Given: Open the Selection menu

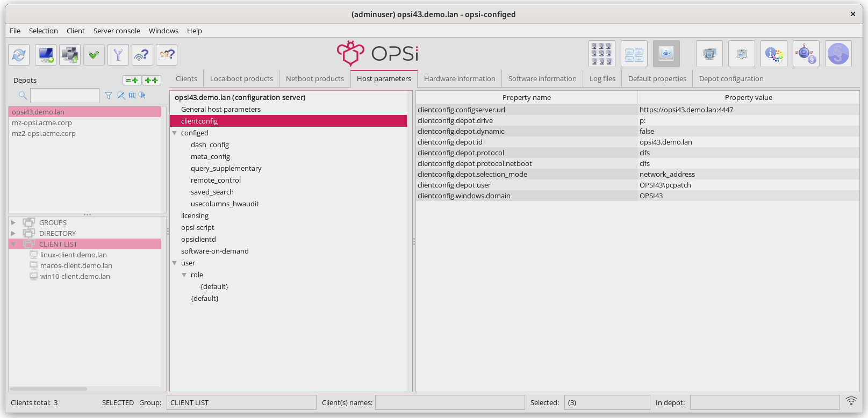Looking at the screenshot, I should 44,31.
